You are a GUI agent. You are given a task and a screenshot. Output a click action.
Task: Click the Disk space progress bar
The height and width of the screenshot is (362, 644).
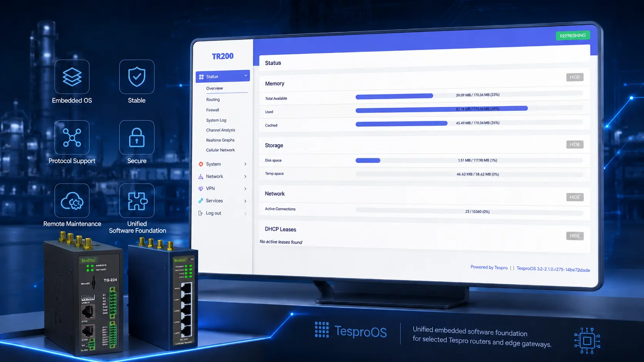click(x=469, y=160)
